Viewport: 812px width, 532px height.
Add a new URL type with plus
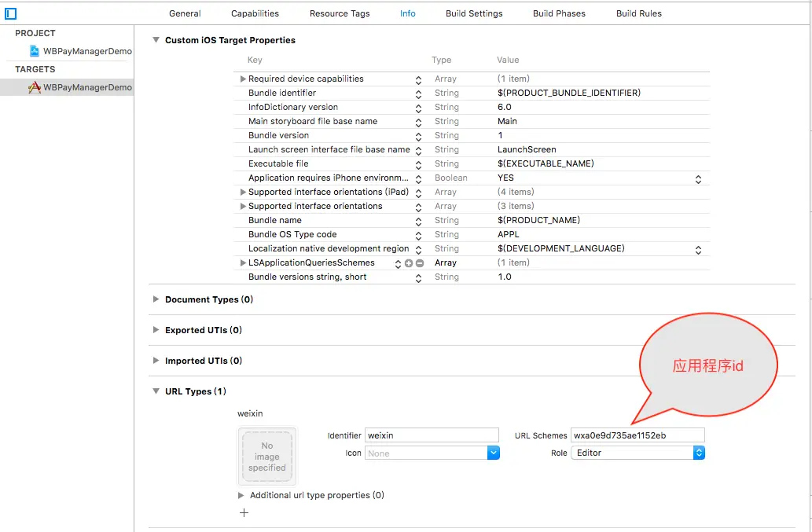(x=244, y=513)
